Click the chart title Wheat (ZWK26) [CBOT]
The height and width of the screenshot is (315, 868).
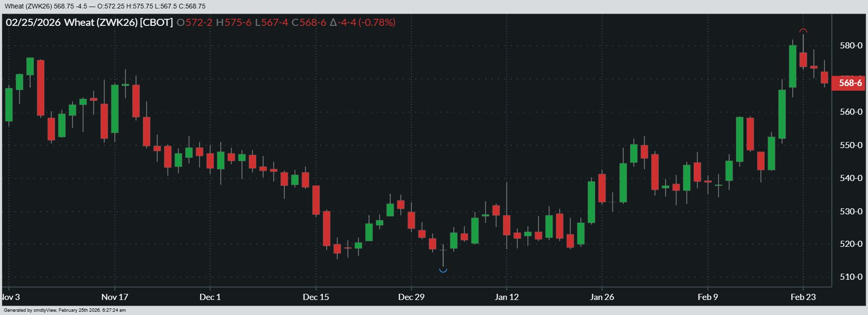119,23
